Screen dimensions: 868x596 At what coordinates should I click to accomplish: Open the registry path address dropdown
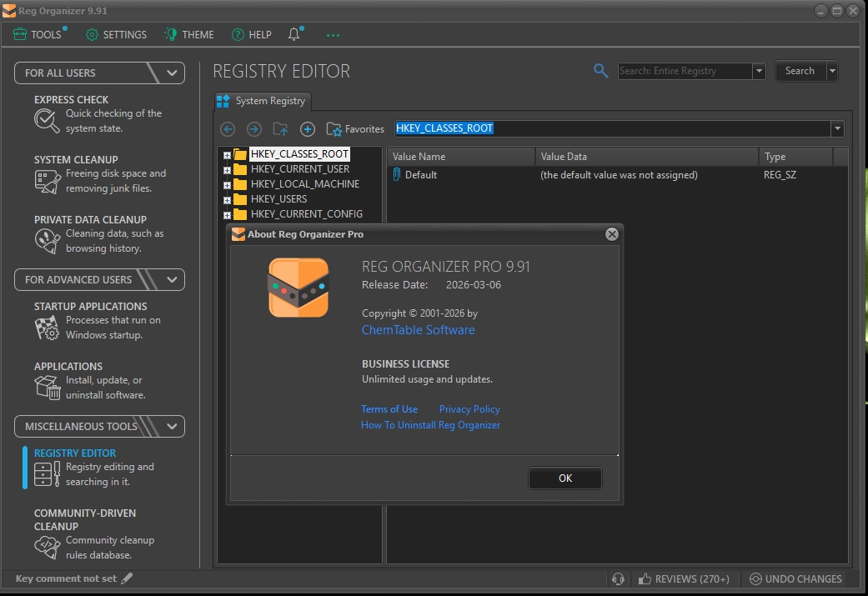pyautogui.click(x=836, y=129)
